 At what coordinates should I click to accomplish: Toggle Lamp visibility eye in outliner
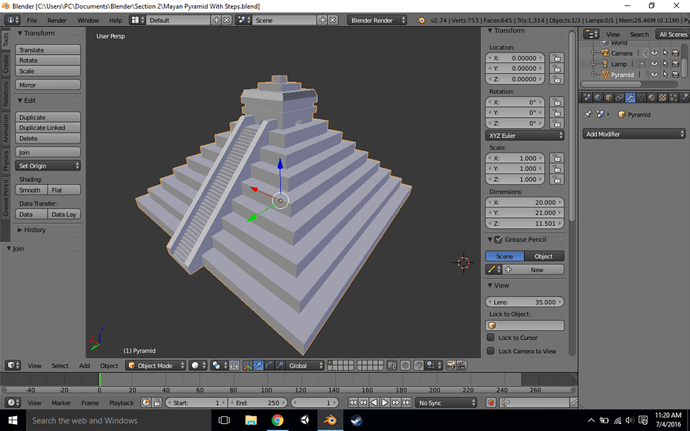click(653, 64)
